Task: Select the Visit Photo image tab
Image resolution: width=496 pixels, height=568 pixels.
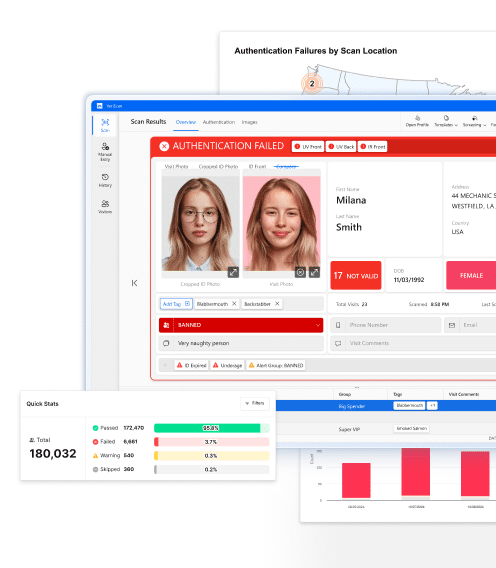Action: coord(176,167)
